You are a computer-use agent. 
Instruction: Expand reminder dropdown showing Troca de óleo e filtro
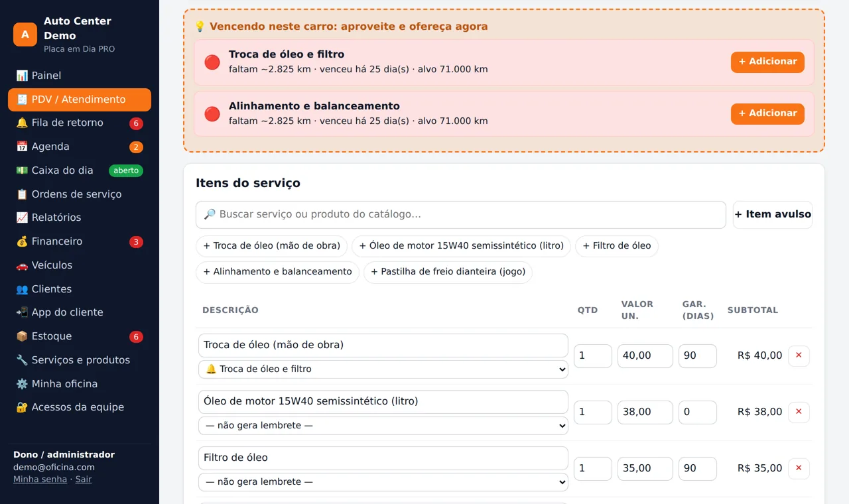pyautogui.click(x=383, y=369)
